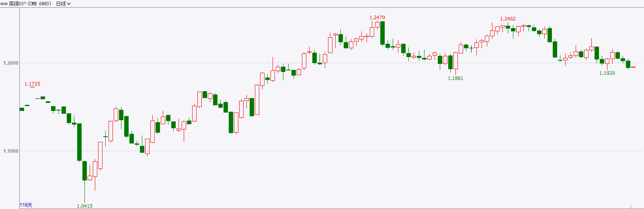This screenshot has width=644, height=209.
Task: Click the last red candle on the chart
Action: click(633, 67)
